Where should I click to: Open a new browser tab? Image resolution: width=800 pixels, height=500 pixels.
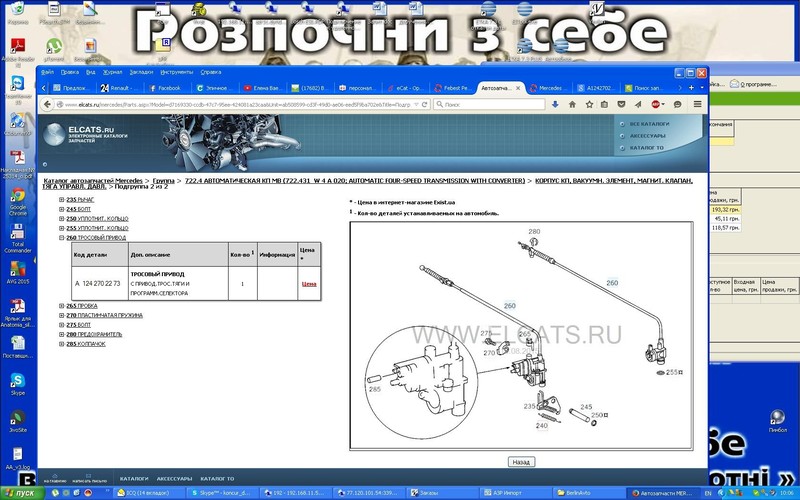tap(691, 88)
